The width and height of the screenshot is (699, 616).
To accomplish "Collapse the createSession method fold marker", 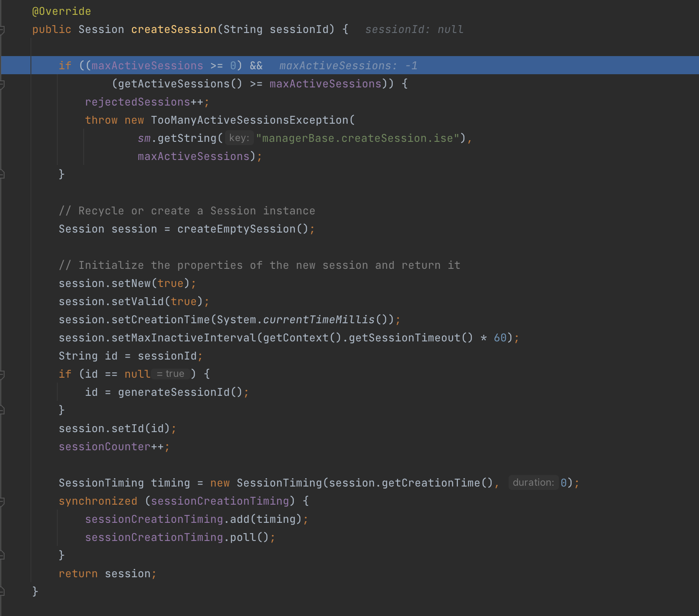I will point(2,30).
